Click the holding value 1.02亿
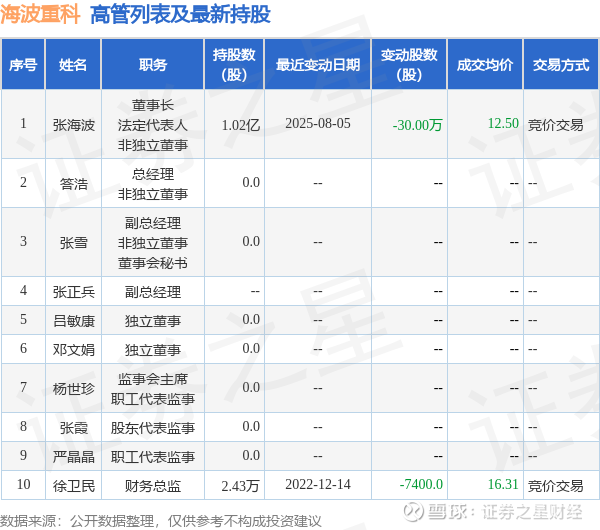The height and width of the screenshot is (530, 600). [x=241, y=125]
